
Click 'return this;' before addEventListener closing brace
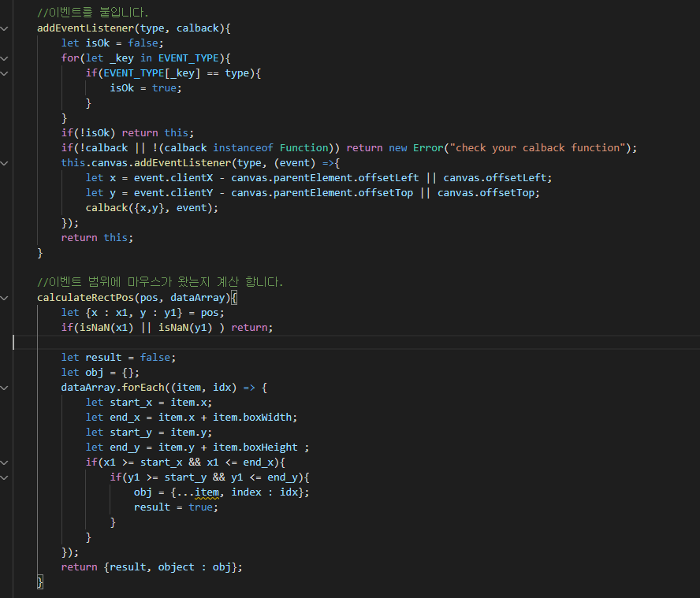click(x=97, y=238)
